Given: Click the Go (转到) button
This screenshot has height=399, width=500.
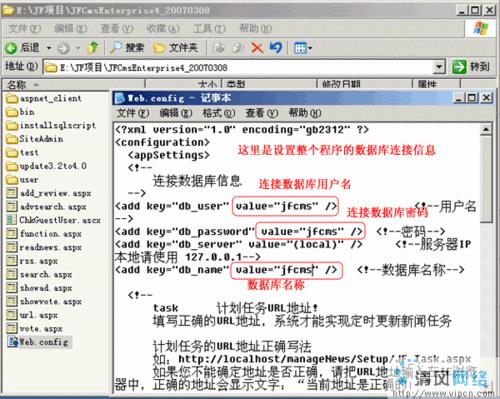Looking at the screenshot, I should point(470,67).
